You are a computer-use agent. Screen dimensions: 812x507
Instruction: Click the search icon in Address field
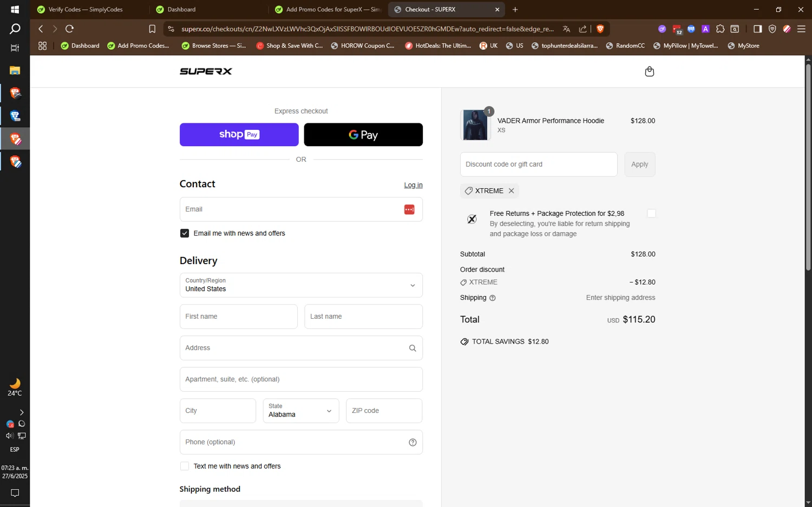pyautogui.click(x=412, y=348)
